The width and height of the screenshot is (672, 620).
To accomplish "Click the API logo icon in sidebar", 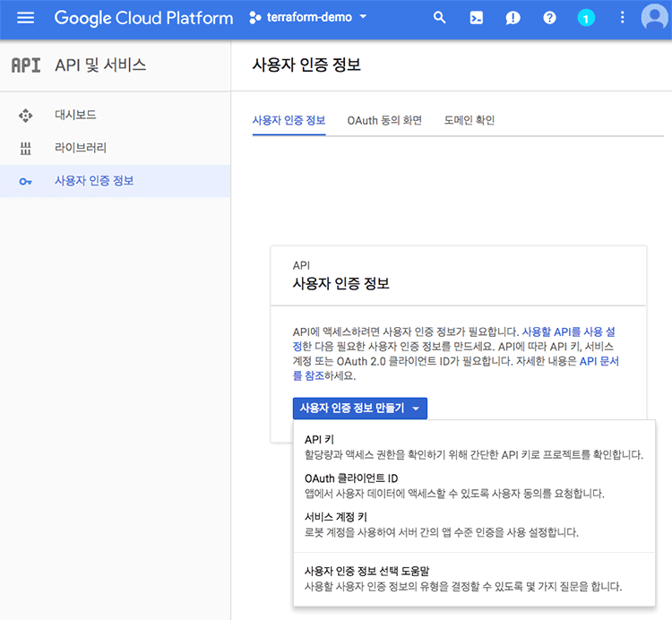I will tap(26, 65).
